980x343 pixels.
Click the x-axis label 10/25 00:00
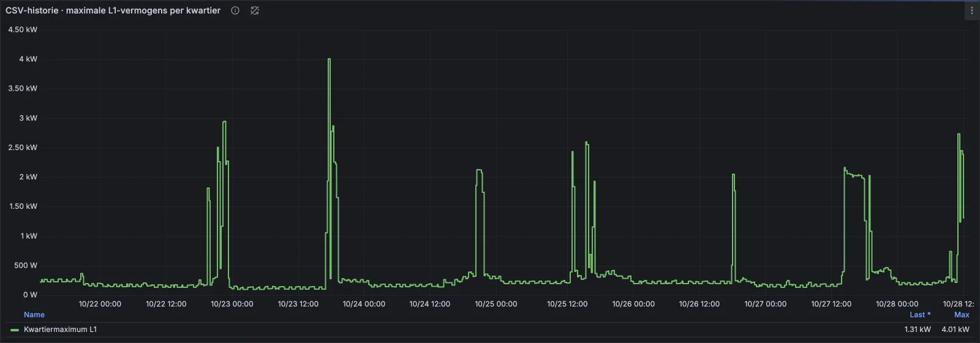496,304
